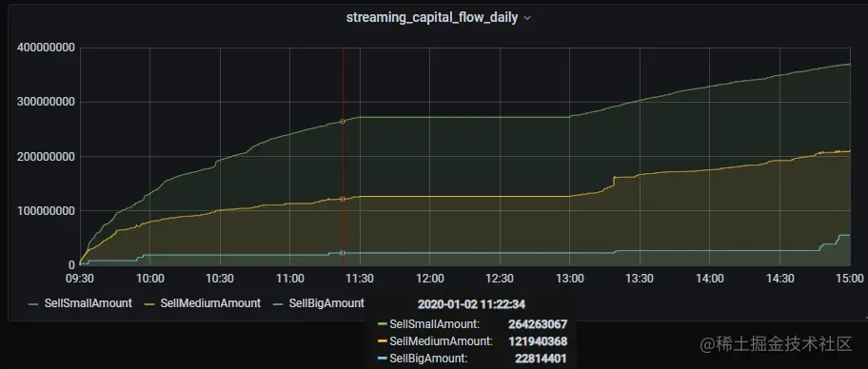The height and width of the screenshot is (369, 868).
Task: Click tooltip value 264263067
Action: [538, 323]
